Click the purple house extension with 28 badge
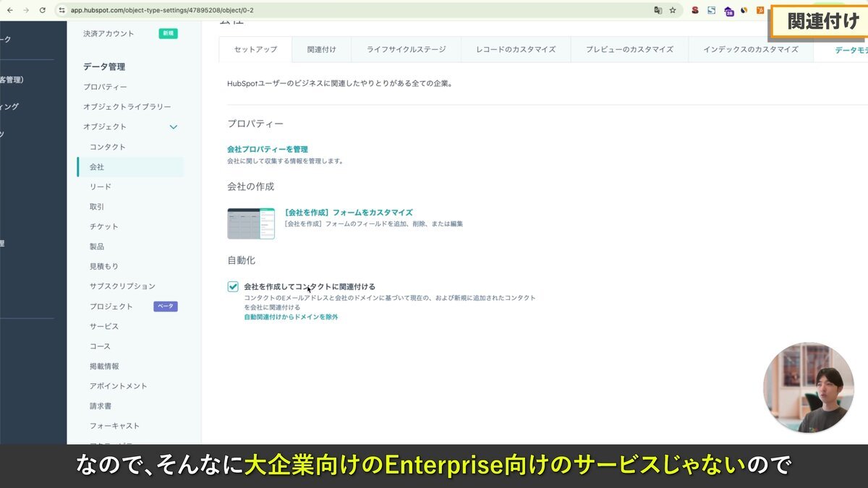Image resolution: width=868 pixels, height=488 pixels. (x=728, y=10)
